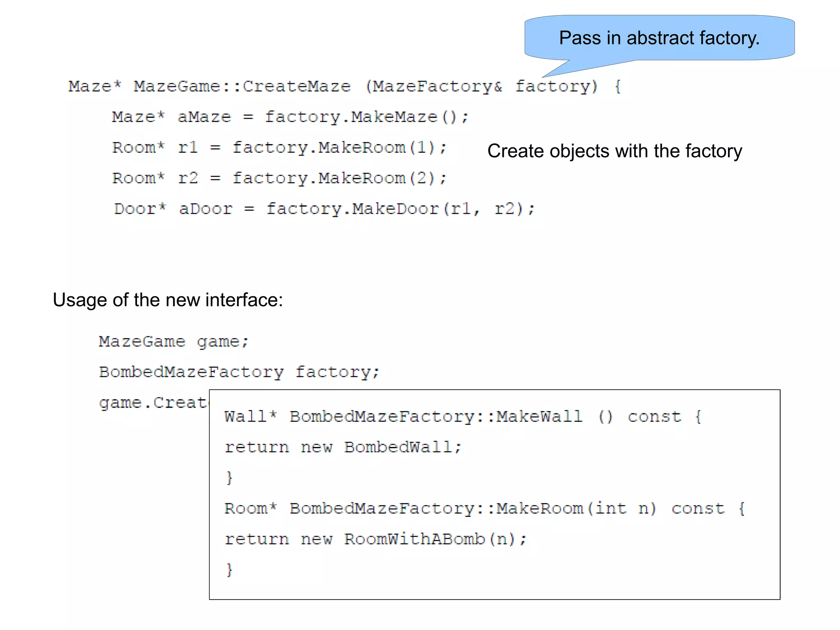Click the 'Room* r1 = factory.MakeRoom(1);' line
The height and width of the screenshot is (630, 840).
click(x=279, y=148)
